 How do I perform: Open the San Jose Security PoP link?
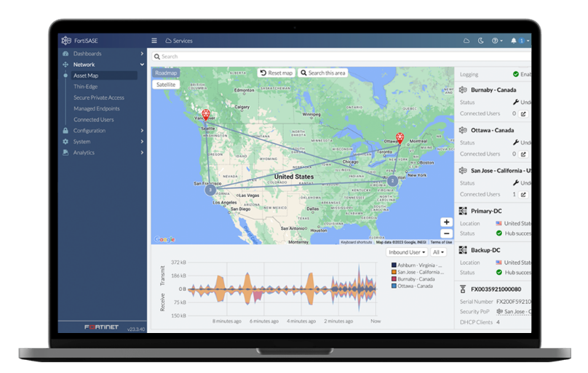pos(514,312)
